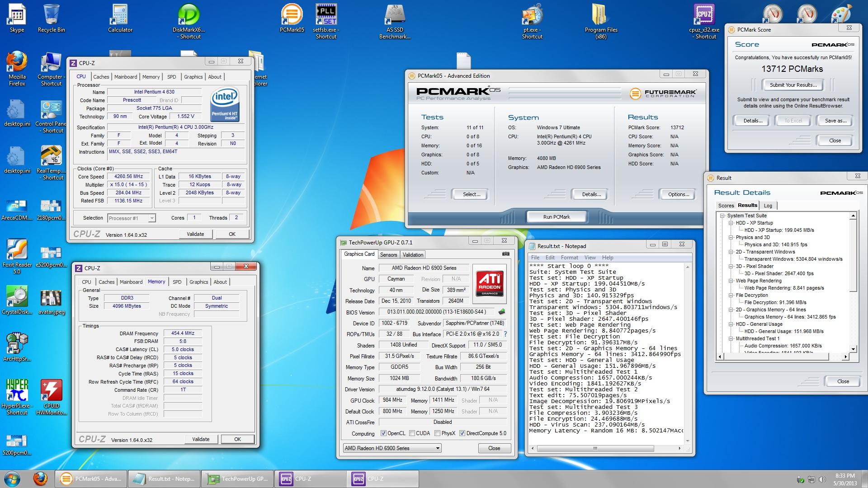Viewport: 868px width, 488px height.
Task: Open Validation tab in GPU-Z
Action: click(x=413, y=255)
